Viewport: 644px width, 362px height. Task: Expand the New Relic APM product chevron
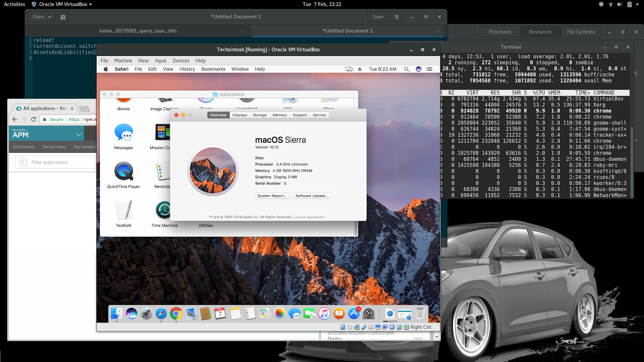[x=79, y=135]
